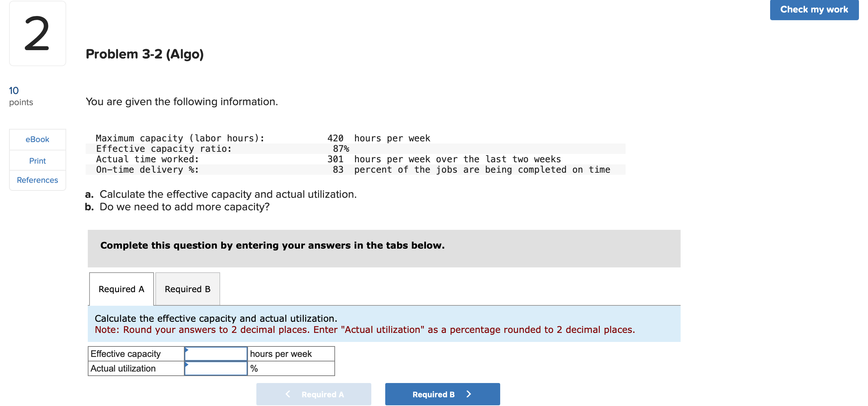Click the Print link
868x406 pixels.
[x=37, y=161]
